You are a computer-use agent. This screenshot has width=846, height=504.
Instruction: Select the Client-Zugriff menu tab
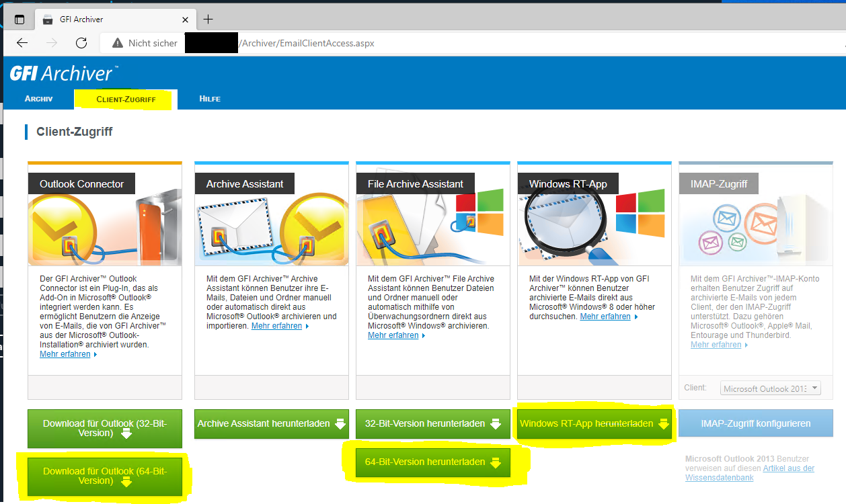(x=126, y=99)
